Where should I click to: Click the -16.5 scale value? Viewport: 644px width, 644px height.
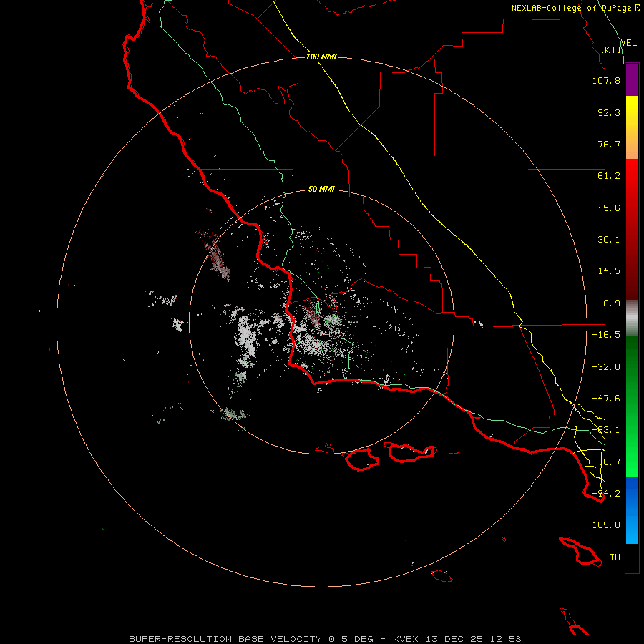pos(606,335)
